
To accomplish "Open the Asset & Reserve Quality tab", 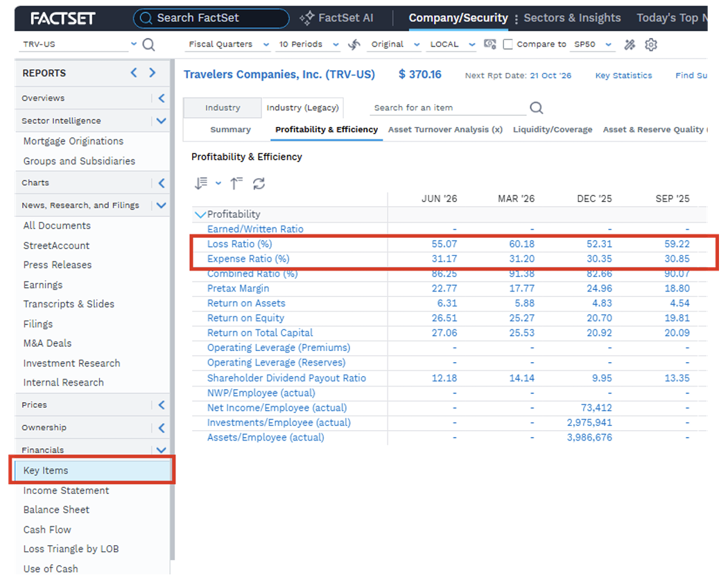I will click(655, 130).
